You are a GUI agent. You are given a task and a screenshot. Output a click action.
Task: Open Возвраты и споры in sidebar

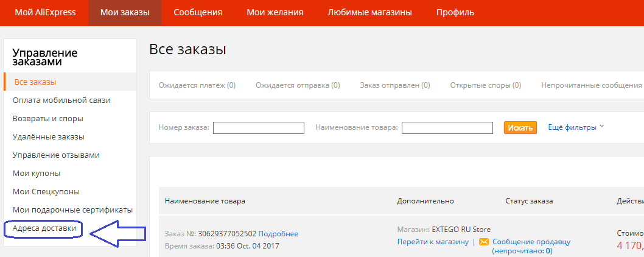48,118
